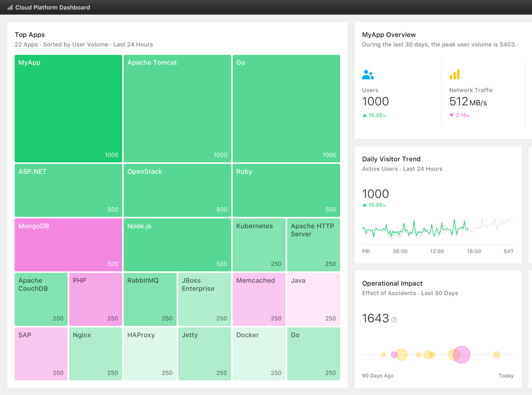Select the dashboard bar-graph icon in title bar

pos(10,7)
